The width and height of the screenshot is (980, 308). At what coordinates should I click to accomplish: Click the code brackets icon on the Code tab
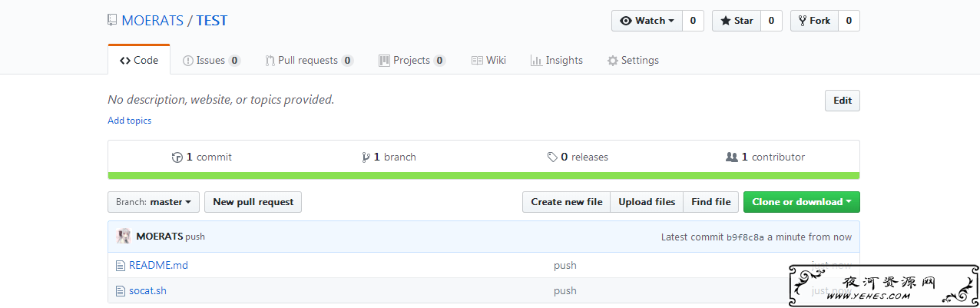coord(125,60)
